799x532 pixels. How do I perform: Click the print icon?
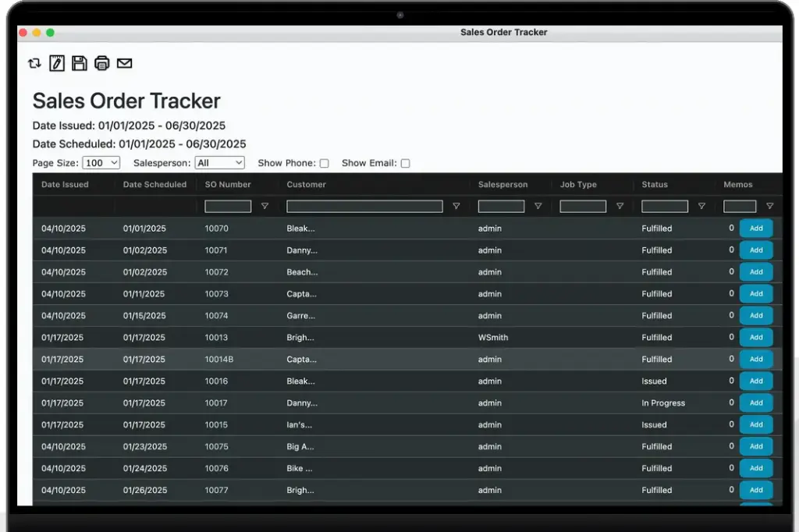pos(102,64)
